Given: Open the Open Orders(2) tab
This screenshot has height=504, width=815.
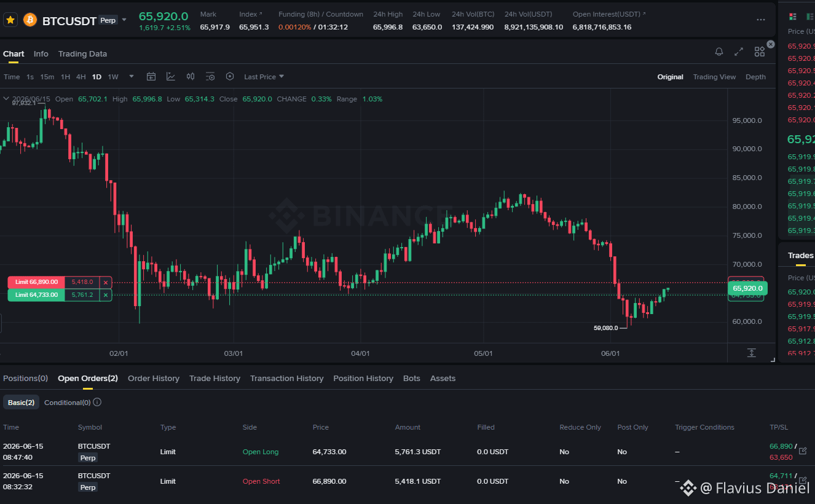Looking at the screenshot, I should (88, 379).
